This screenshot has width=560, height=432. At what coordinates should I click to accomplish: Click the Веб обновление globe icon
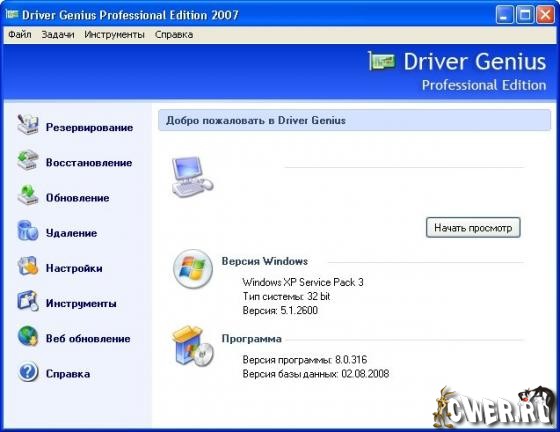[28, 336]
